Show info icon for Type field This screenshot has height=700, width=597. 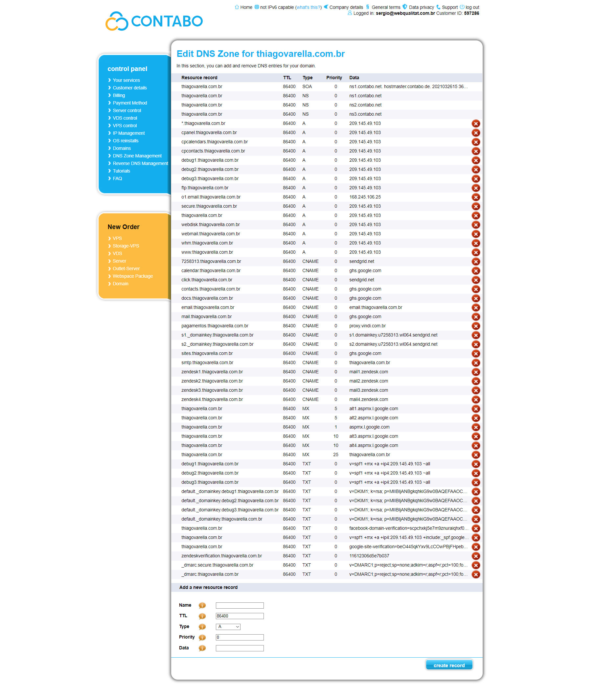(x=202, y=627)
